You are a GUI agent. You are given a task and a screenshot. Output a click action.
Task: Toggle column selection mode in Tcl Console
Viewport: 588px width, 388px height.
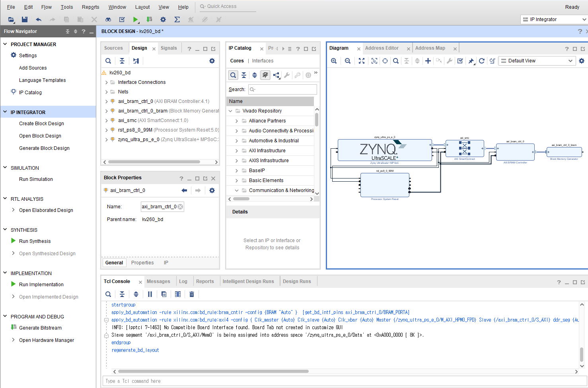pyautogui.click(x=178, y=294)
